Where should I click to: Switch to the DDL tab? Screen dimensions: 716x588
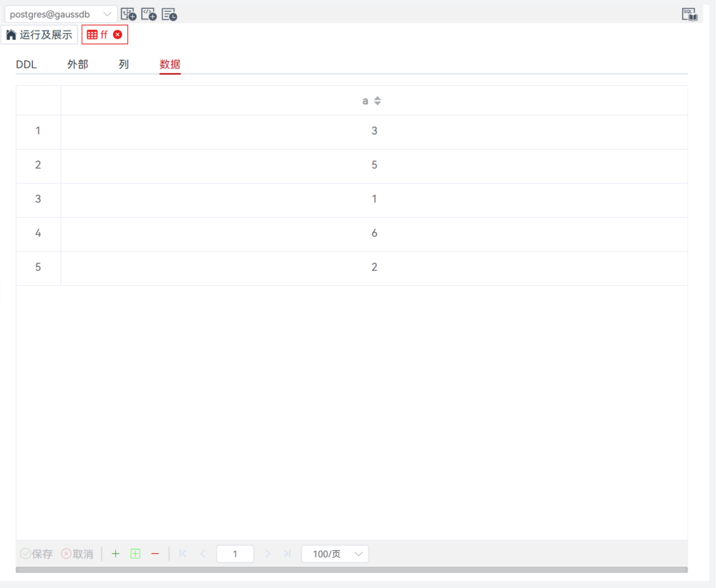(x=26, y=64)
